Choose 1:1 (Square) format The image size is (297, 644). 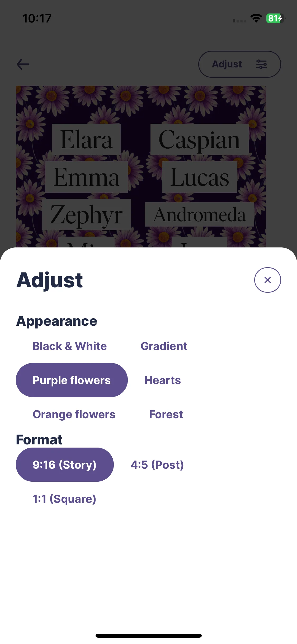(64, 499)
